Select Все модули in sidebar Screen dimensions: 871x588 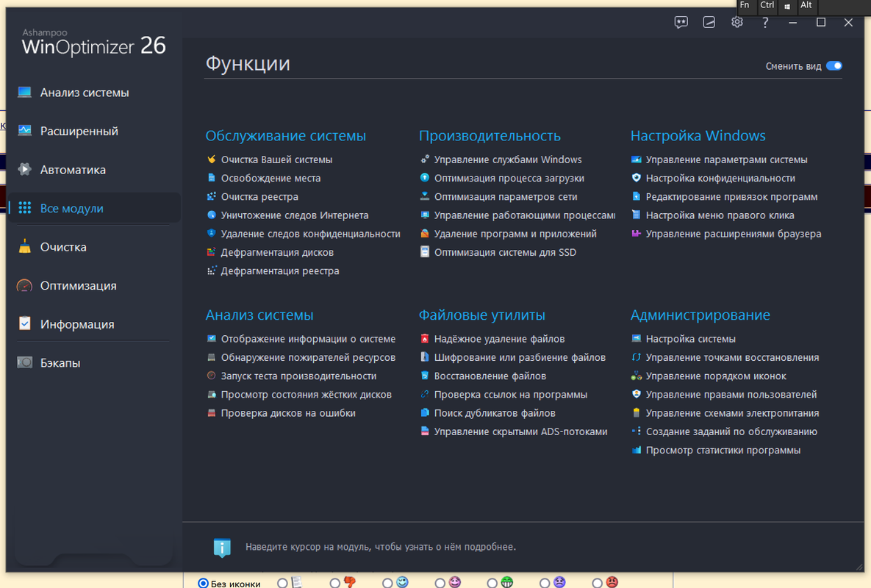click(94, 208)
